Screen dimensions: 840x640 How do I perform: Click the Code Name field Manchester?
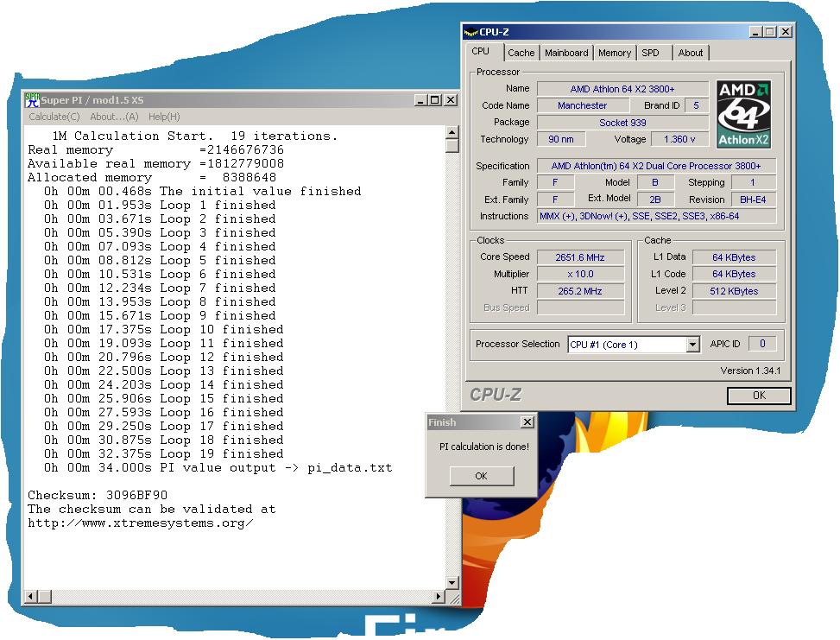tap(583, 105)
